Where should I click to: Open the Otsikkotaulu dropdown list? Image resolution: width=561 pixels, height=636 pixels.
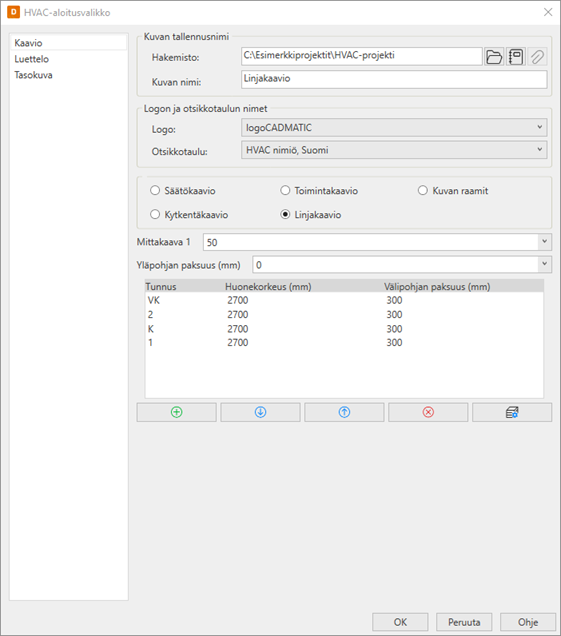[x=394, y=150]
